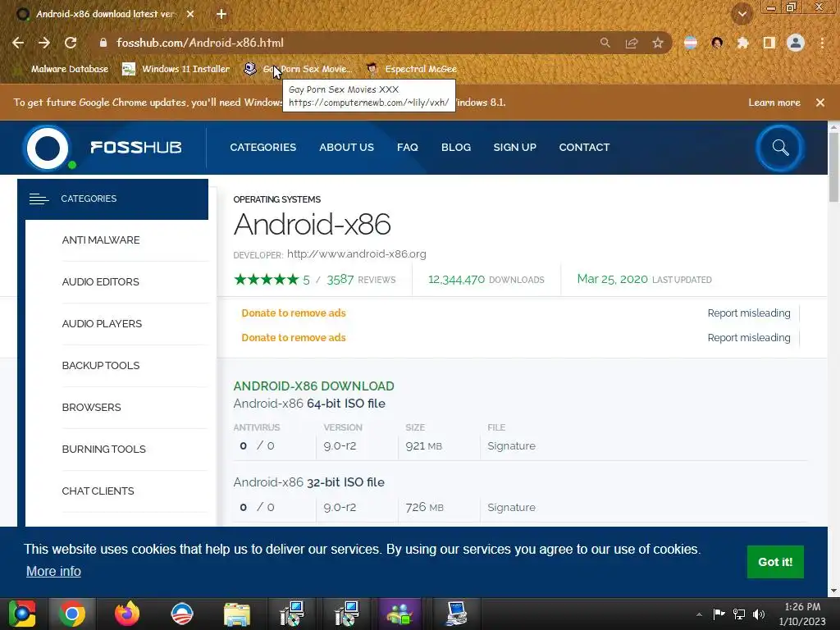Open SIGN UP navigation item
Image resolution: width=840 pixels, height=630 pixels.
515,148
